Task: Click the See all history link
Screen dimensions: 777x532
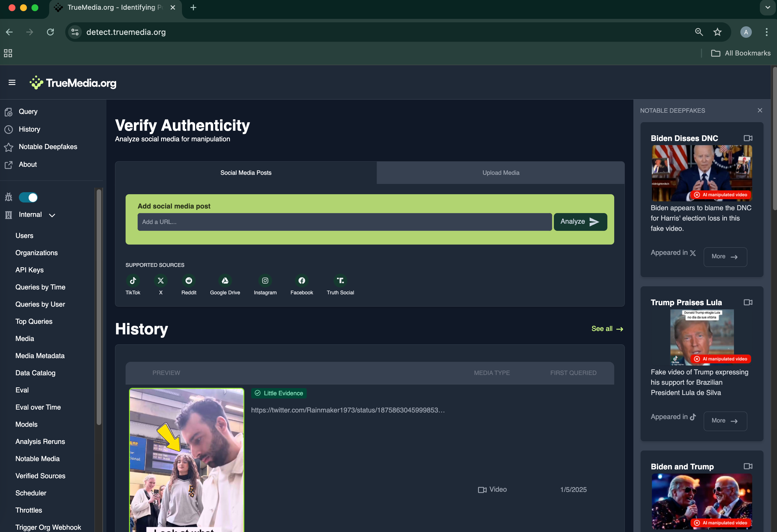Action: (607, 329)
